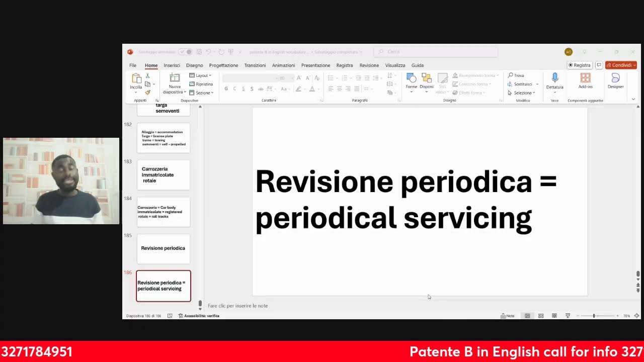Screen dimensions: 644x362
Task: Click Ripristina slide reset
Action: (201, 84)
